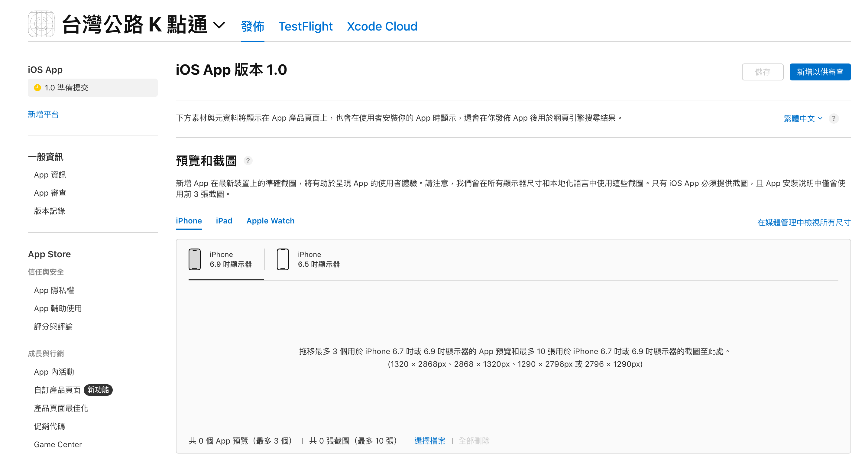The height and width of the screenshot is (462, 868).
Task: Click the 儲存 button
Action: 762,72
